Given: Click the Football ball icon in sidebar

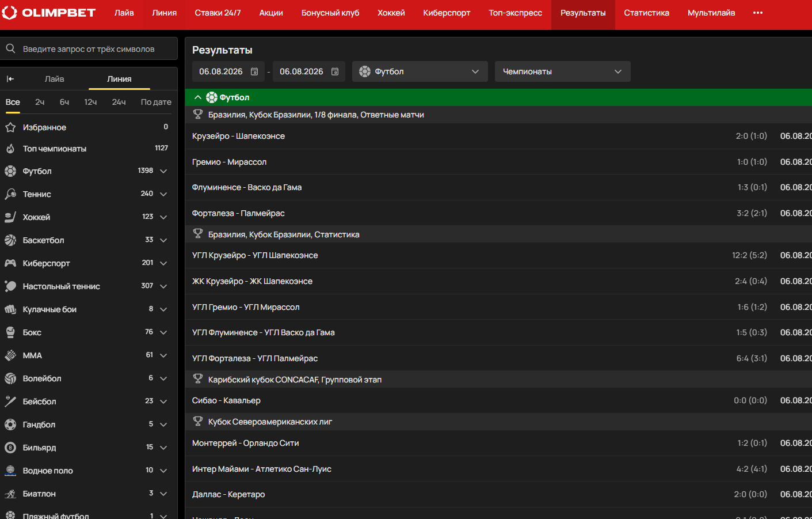Looking at the screenshot, I should point(10,171).
